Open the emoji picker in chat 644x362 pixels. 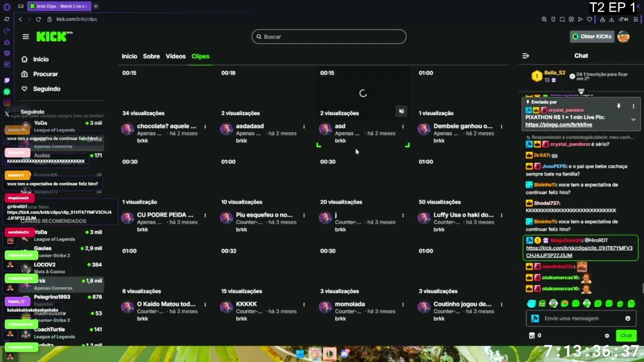(x=627, y=318)
